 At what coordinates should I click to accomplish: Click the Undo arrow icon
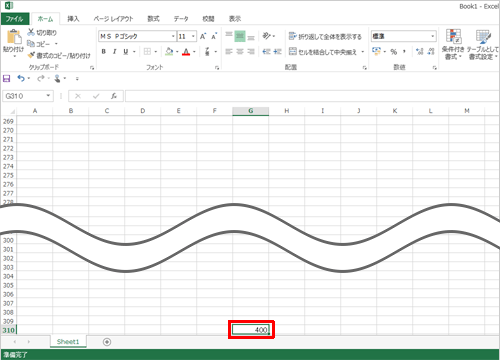[21, 78]
